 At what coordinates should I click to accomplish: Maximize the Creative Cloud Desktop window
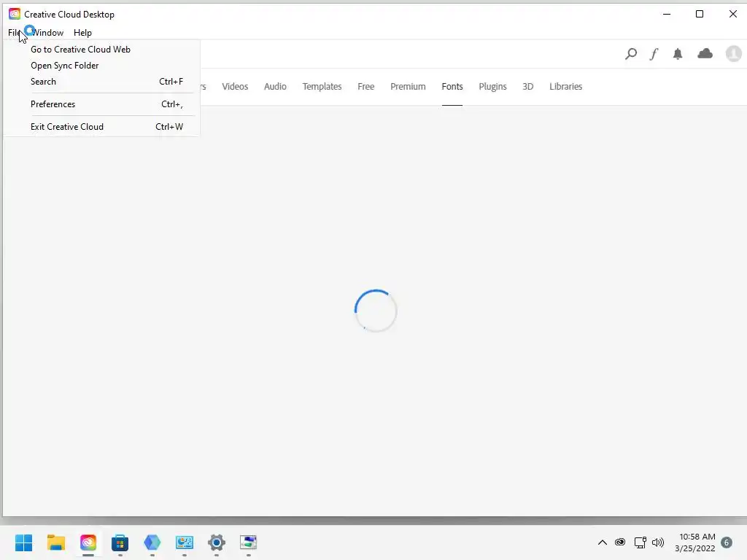point(700,14)
